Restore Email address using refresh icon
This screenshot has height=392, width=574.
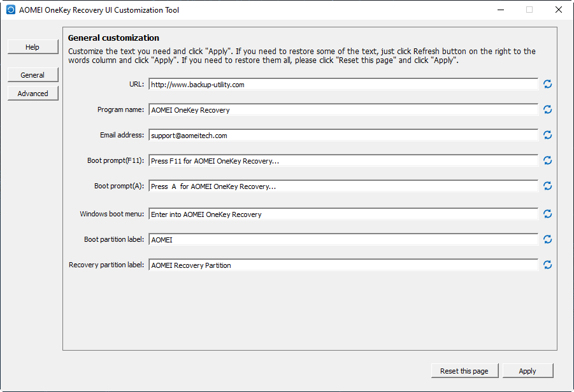tap(547, 135)
